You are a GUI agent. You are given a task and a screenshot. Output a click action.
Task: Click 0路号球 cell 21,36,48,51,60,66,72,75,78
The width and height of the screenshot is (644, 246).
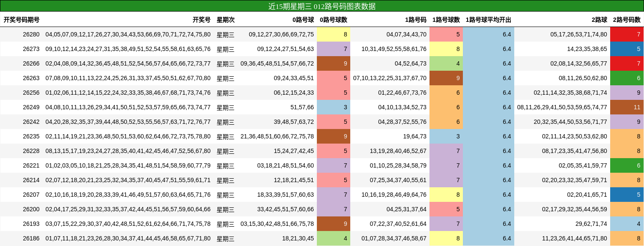(x=277, y=136)
